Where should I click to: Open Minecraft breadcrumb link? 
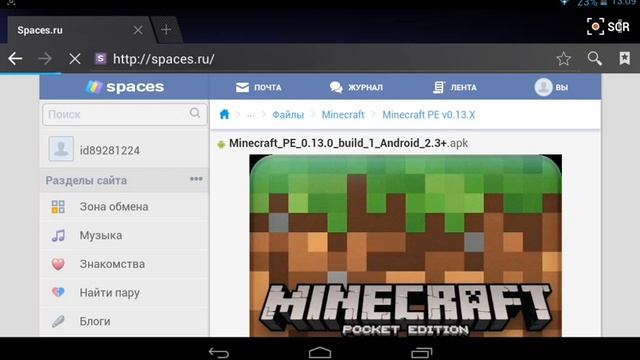(x=343, y=115)
